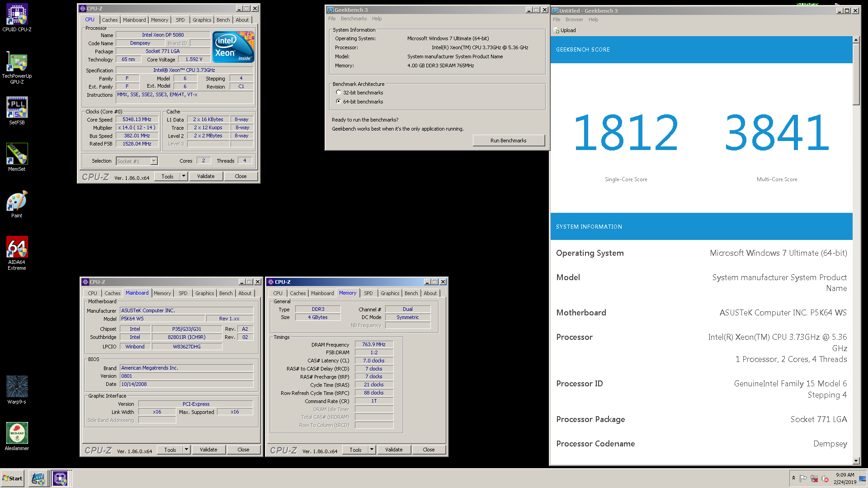This screenshot has width=868, height=488.
Task: Click the Run Benchmarks button
Action: point(508,141)
